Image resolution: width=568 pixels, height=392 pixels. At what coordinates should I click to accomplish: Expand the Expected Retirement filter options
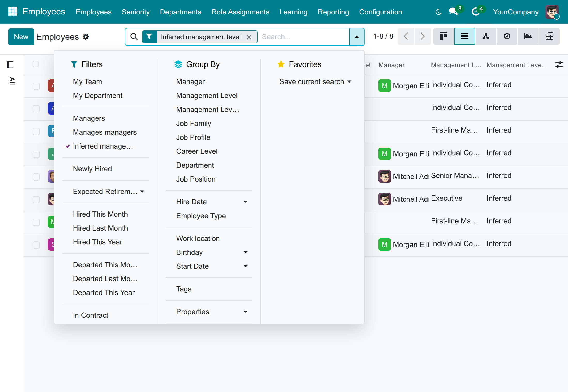pyautogui.click(x=108, y=192)
